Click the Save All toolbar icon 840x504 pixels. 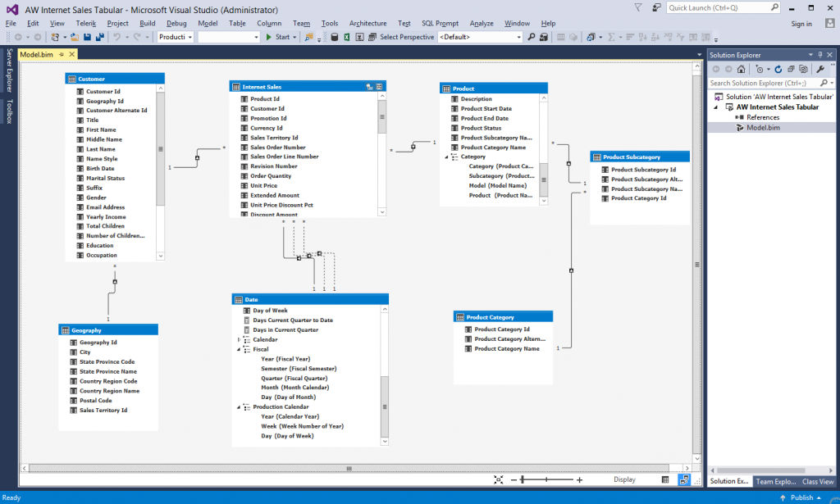coord(99,37)
